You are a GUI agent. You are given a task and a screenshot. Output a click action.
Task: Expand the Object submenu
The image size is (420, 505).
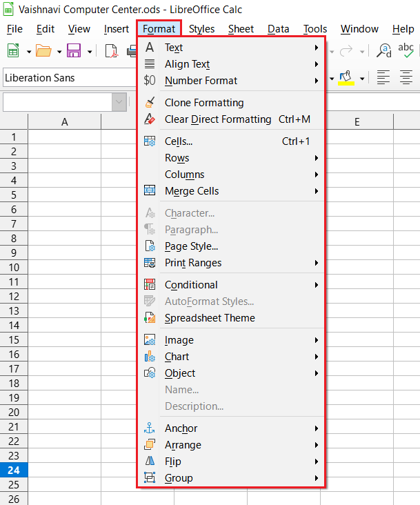click(232, 373)
